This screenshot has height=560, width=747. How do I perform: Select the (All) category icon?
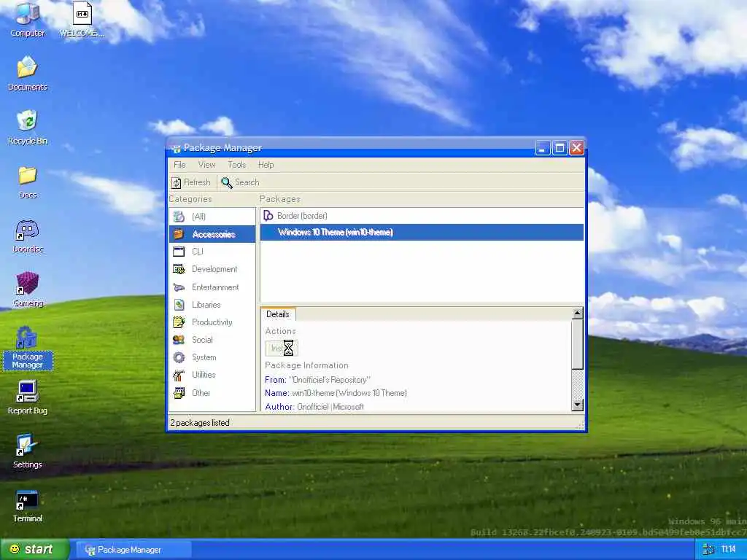[179, 217]
